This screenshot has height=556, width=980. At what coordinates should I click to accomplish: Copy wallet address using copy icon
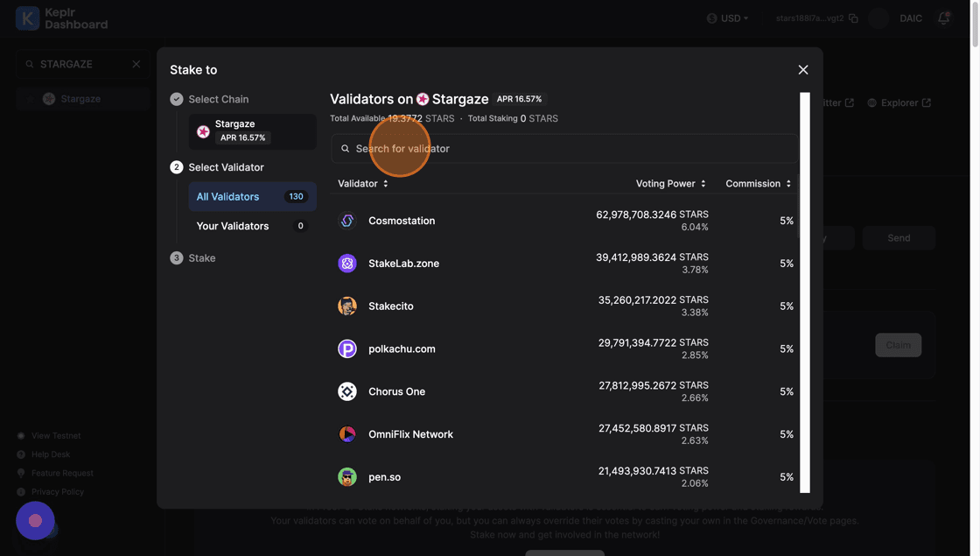tap(853, 18)
